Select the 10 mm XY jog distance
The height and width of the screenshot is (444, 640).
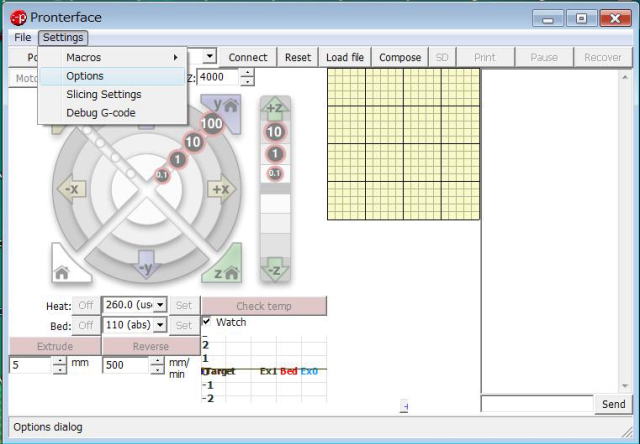(193, 142)
